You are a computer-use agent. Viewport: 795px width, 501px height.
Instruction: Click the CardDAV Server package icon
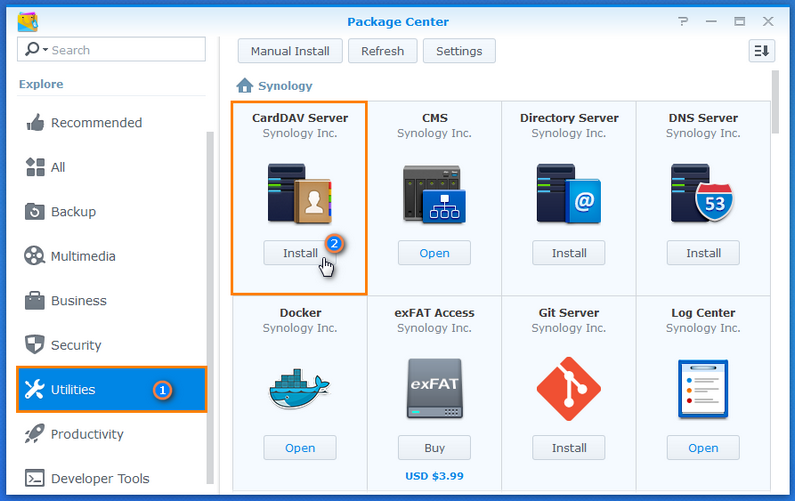[x=300, y=193]
